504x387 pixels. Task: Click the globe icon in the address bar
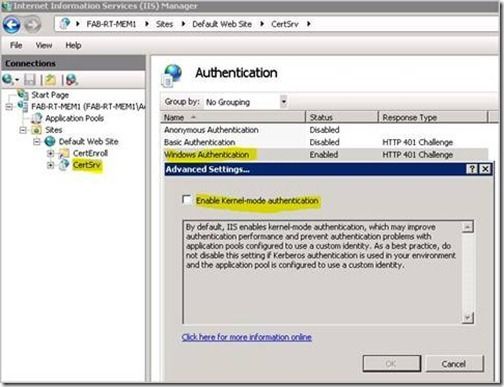pyautogui.click(x=65, y=23)
